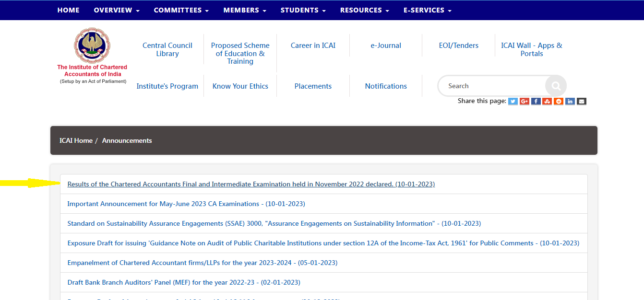Image resolution: width=644 pixels, height=300 pixels.
Task: Open Institute's Program link
Action: point(167,86)
